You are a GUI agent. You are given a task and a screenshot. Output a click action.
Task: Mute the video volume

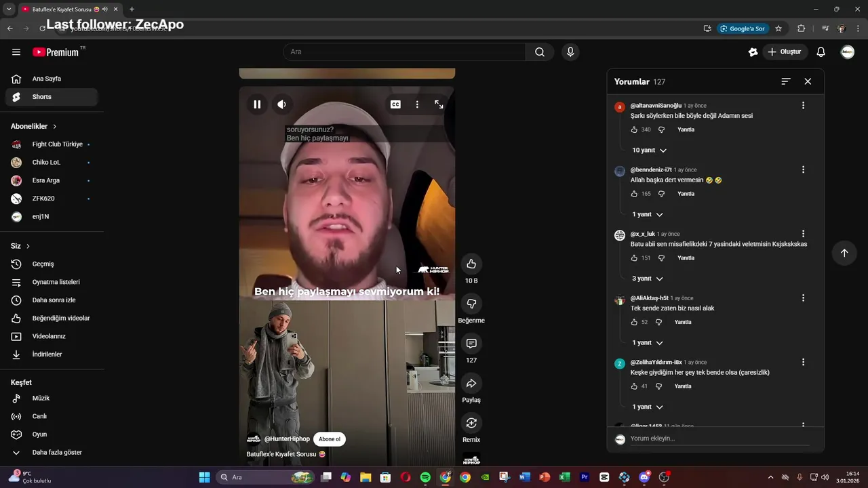click(x=281, y=104)
